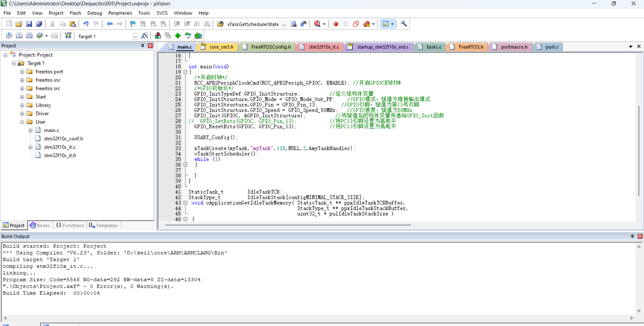Switch to the core_cm3.h tab
This screenshot has height=326, width=644.
(217, 47)
